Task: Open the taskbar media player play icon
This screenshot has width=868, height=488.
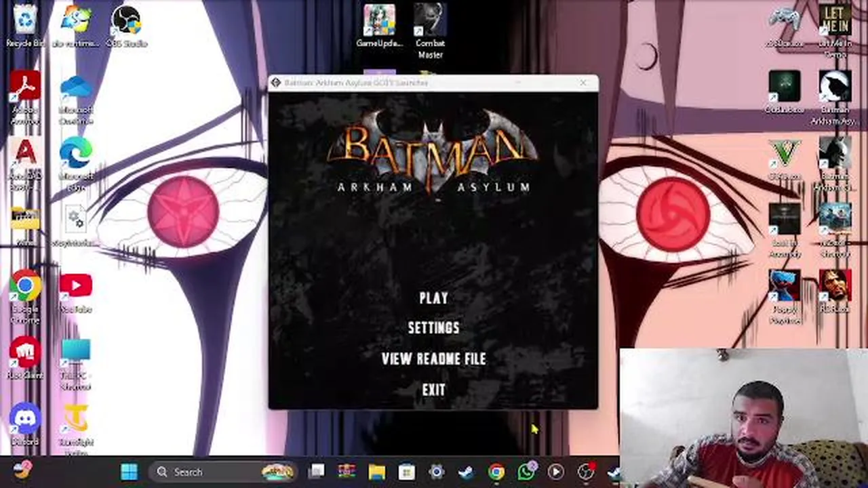Action: pyautogui.click(x=556, y=472)
